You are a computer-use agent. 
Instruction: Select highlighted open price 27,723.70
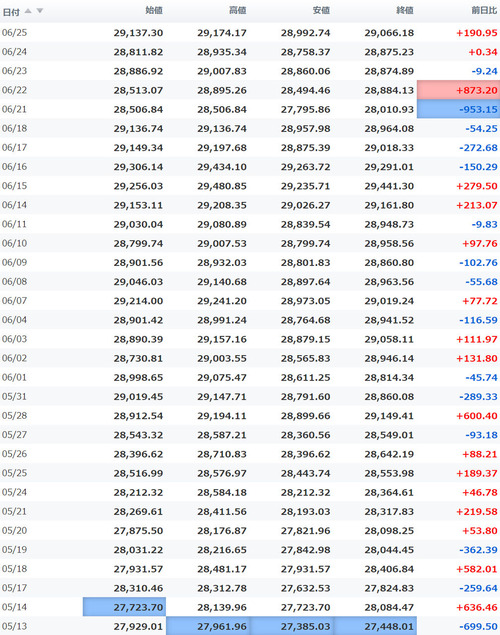[x=124, y=607]
